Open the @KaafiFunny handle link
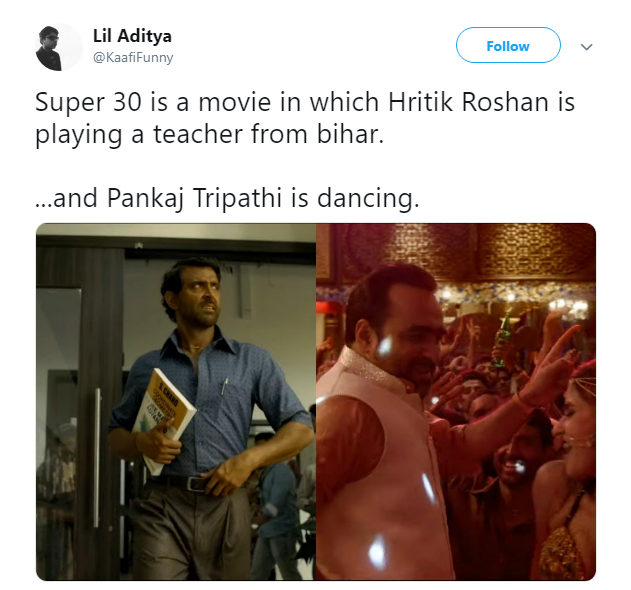The image size is (631, 590). (x=133, y=58)
